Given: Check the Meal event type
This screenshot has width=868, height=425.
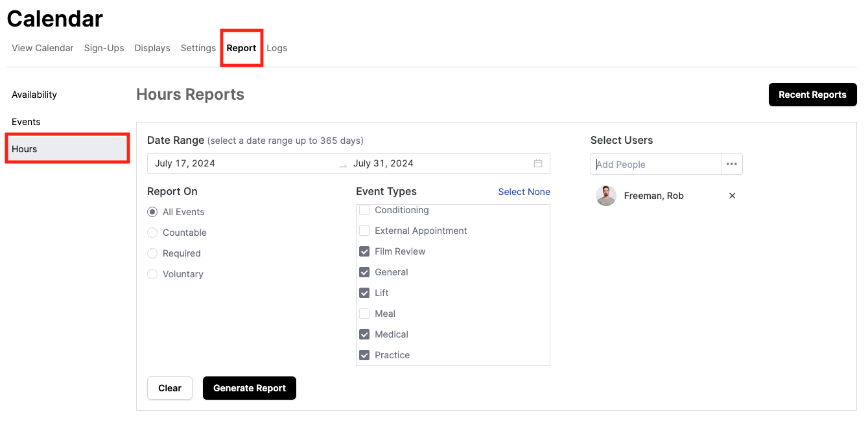Looking at the screenshot, I should [364, 314].
